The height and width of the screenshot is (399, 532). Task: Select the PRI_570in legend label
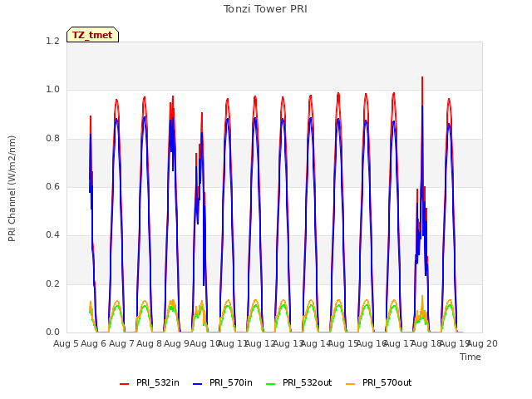click(x=231, y=382)
